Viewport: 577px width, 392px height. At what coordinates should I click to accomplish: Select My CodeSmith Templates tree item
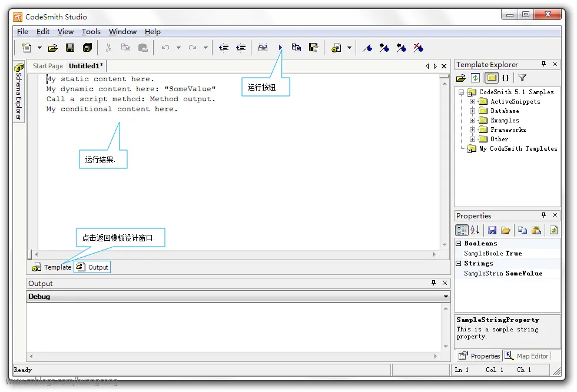(x=518, y=149)
